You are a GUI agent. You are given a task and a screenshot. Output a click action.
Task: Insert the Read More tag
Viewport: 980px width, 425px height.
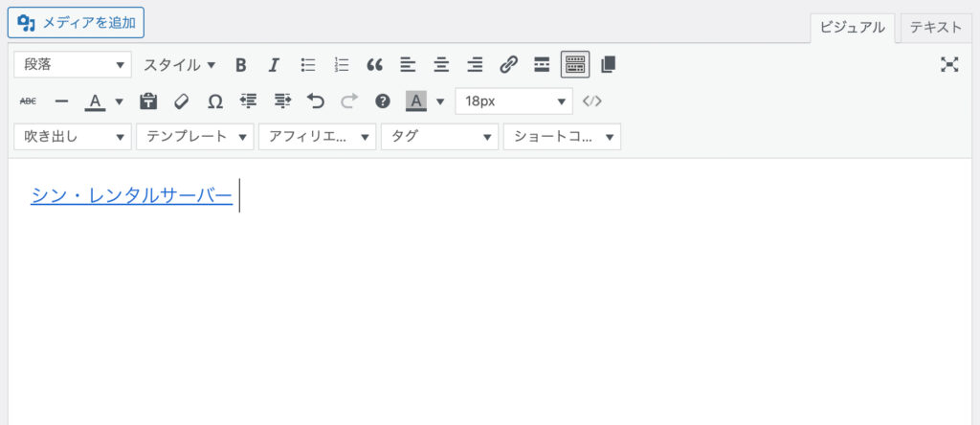point(542,64)
